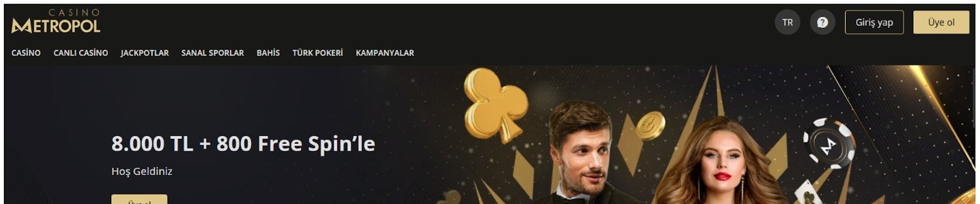Open SANAL SPORLAR navigation link
The image size is (980, 204).
click(213, 53)
